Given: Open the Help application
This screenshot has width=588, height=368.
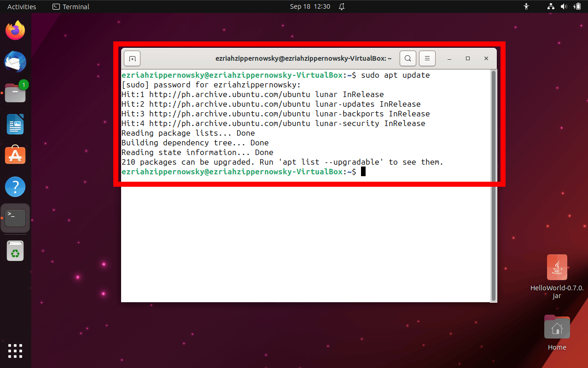Looking at the screenshot, I should (x=15, y=186).
